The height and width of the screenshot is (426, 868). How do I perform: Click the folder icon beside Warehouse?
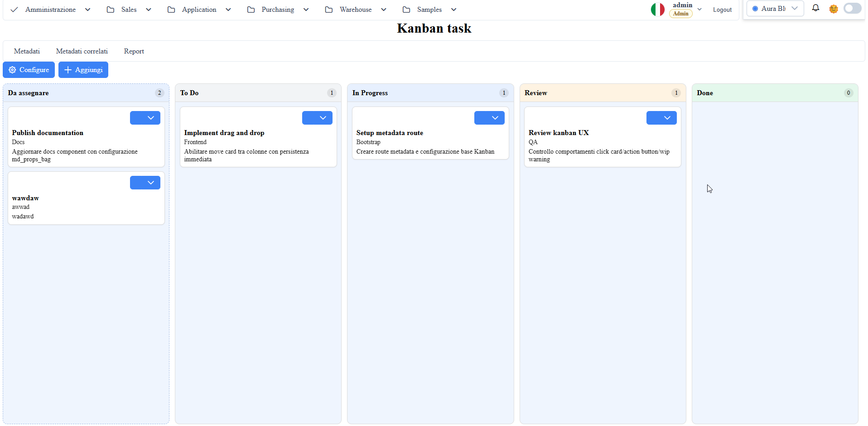329,10
